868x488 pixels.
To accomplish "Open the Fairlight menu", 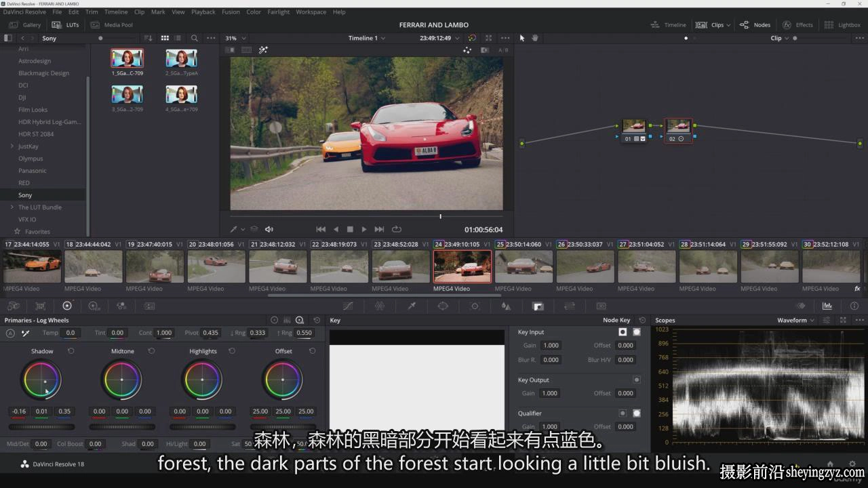I will (x=278, y=12).
